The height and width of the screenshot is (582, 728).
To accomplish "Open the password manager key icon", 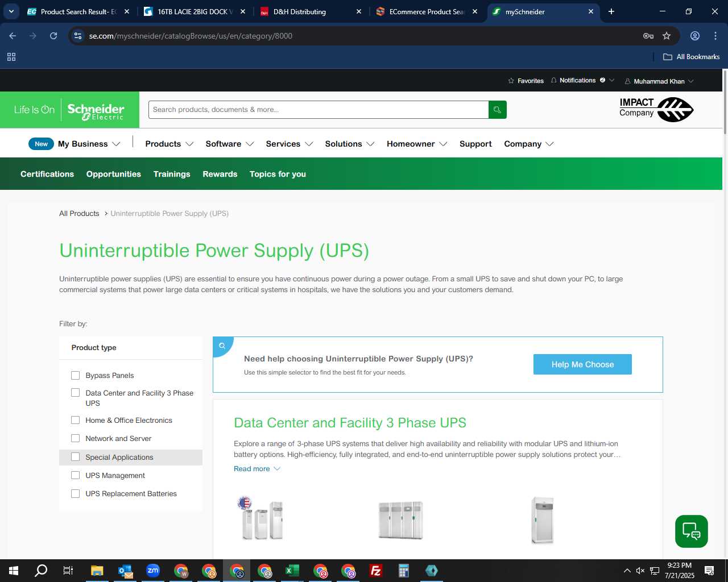I will tap(648, 36).
